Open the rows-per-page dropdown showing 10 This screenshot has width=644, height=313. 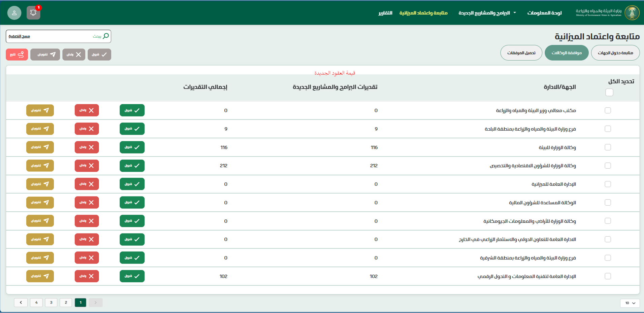[630, 303]
